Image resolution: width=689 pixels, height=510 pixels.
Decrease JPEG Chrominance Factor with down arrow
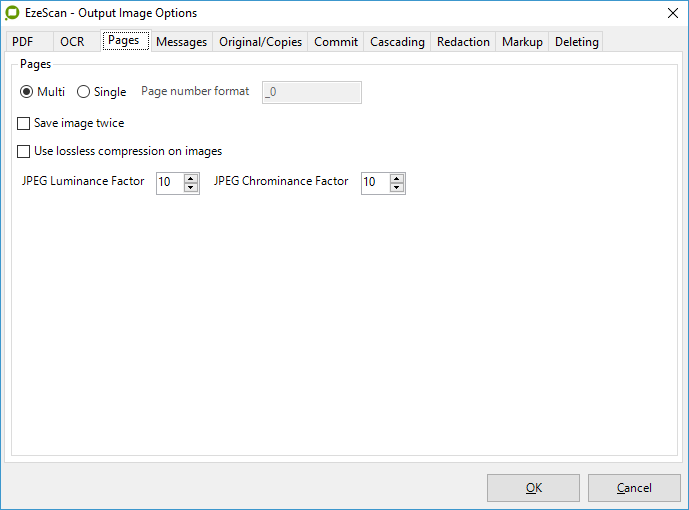[x=397, y=188]
